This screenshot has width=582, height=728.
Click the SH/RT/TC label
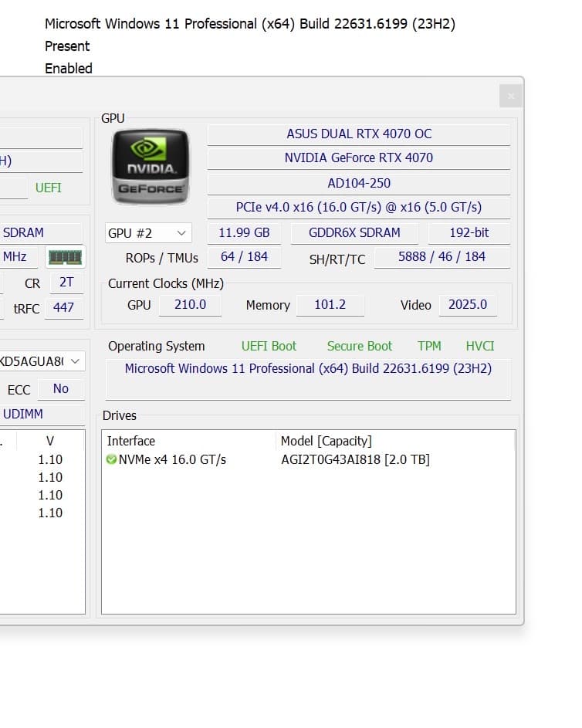click(x=337, y=259)
